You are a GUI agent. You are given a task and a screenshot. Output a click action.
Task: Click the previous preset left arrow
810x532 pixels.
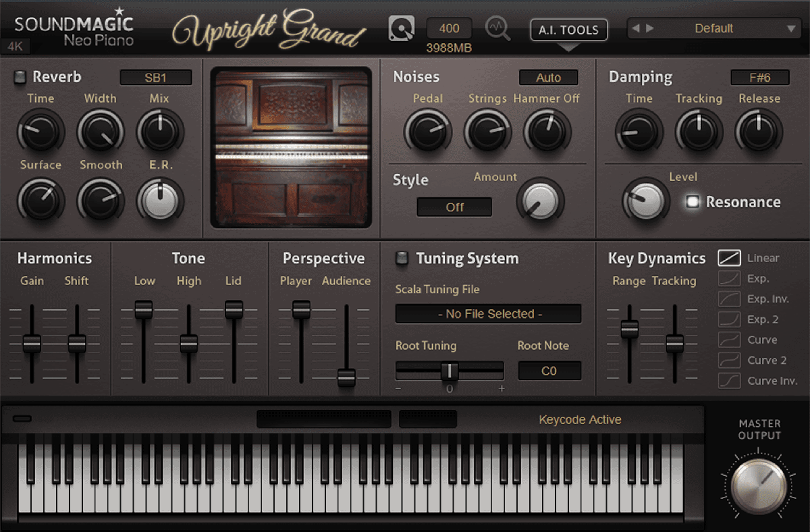pos(637,28)
